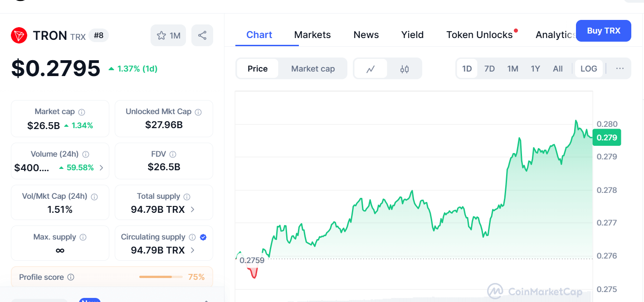Open the Token Unlocks tab
The width and height of the screenshot is (644, 302).
click(x=479, y=35)
